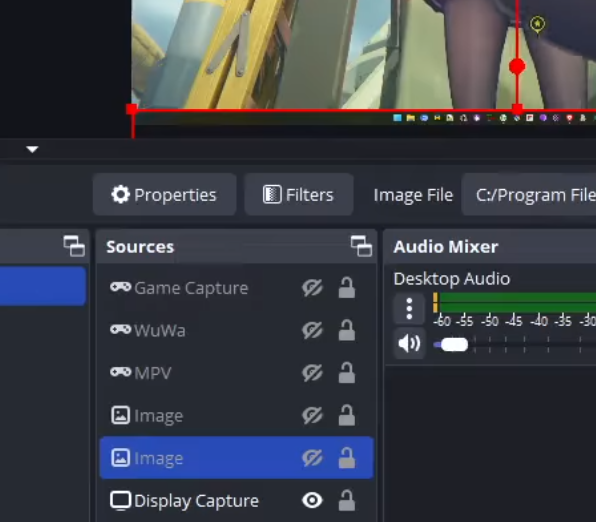Click the Desktop Audio volume slider handle
This screenshot has height=522, width=596.
tap(455, 345)
